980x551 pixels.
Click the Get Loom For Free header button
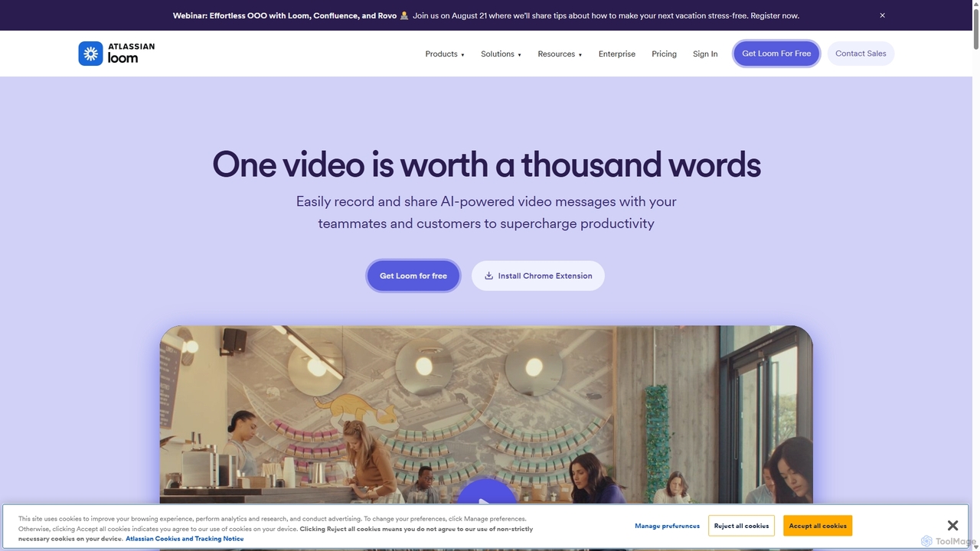point(776,54)
